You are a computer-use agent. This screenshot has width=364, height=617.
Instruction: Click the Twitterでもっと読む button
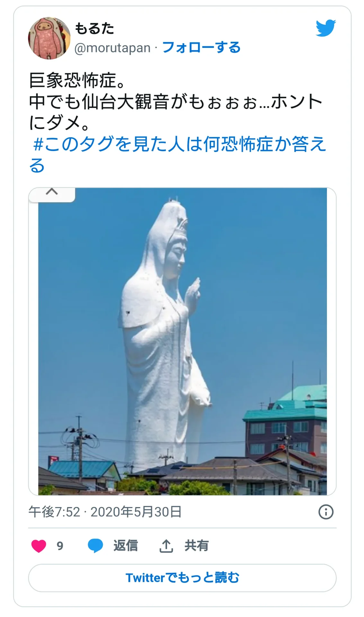pos(182,578)
